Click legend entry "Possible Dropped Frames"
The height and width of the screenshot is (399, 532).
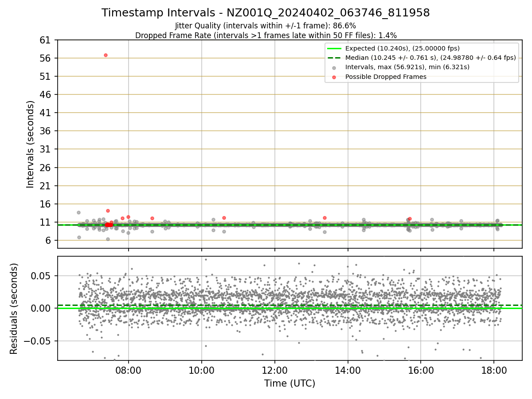[x=386, y=76]
